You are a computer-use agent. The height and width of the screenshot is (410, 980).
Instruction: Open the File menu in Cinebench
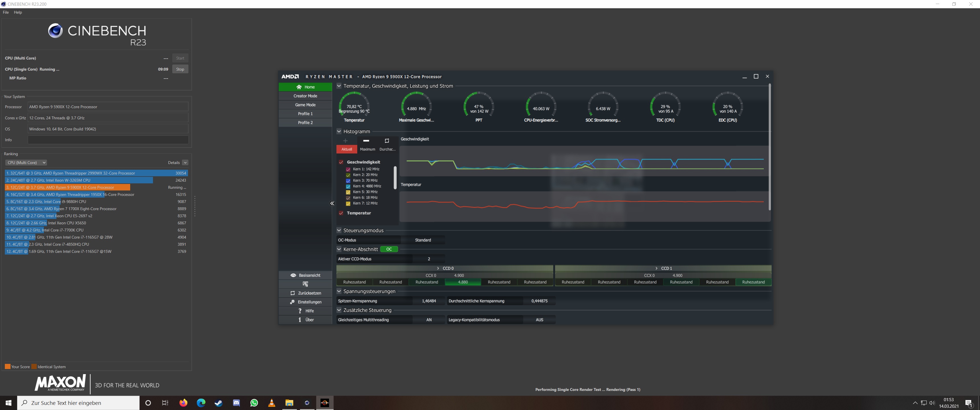coord(6,12)
